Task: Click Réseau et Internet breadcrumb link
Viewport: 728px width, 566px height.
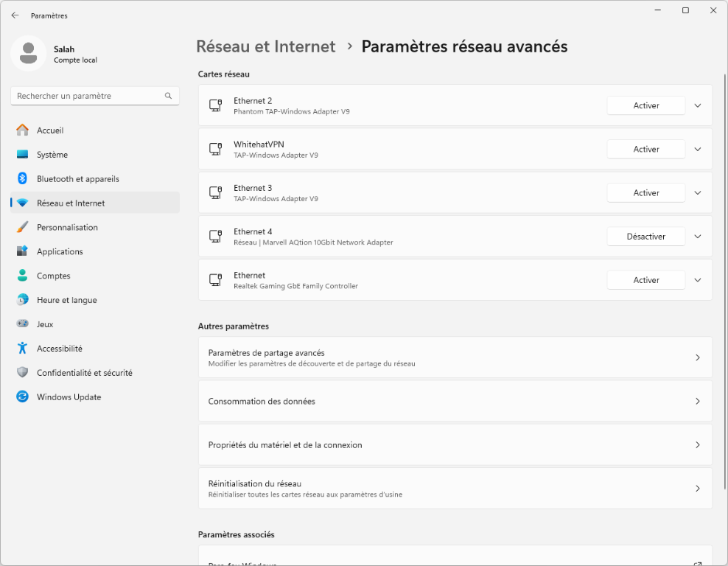Action: tap(265, 46)
